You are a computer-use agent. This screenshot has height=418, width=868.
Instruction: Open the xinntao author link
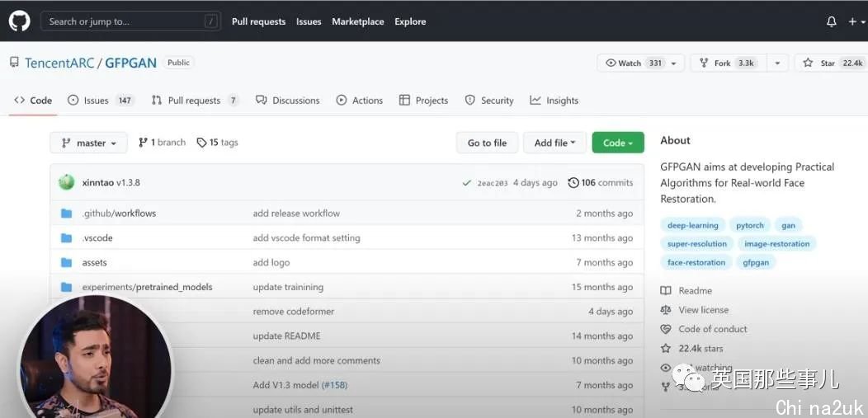pyautogui.click(x=98, y=182)
